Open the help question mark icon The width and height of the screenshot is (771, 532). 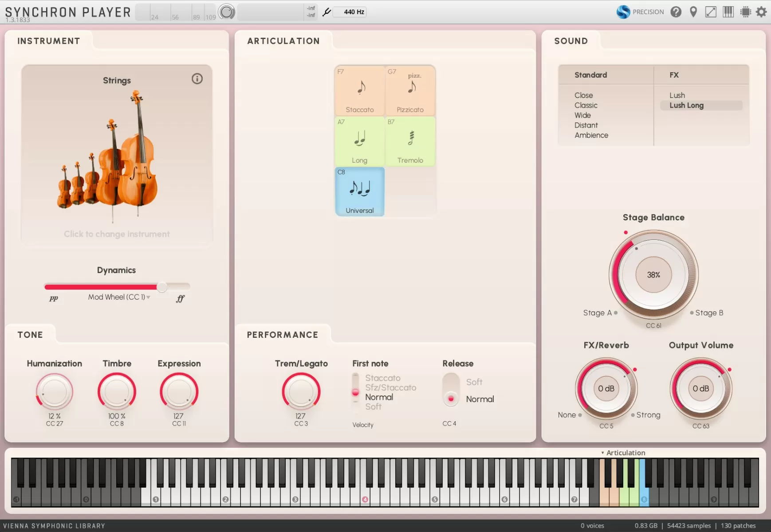coord(676,12)
